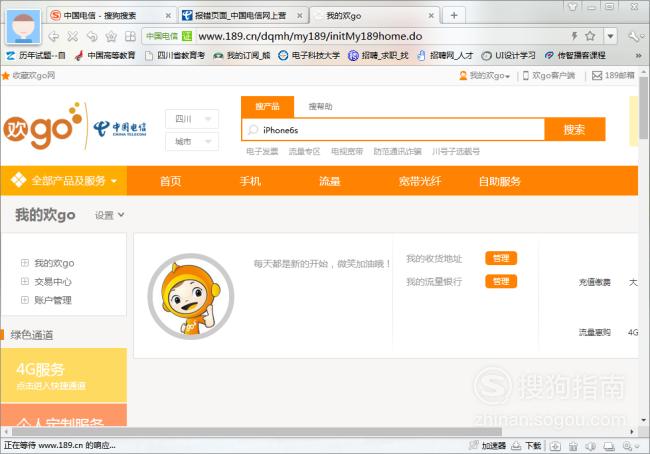Viewport: 650px width, 454px height.
Task: Click the China Telecom logo
Action: [120, 129]
